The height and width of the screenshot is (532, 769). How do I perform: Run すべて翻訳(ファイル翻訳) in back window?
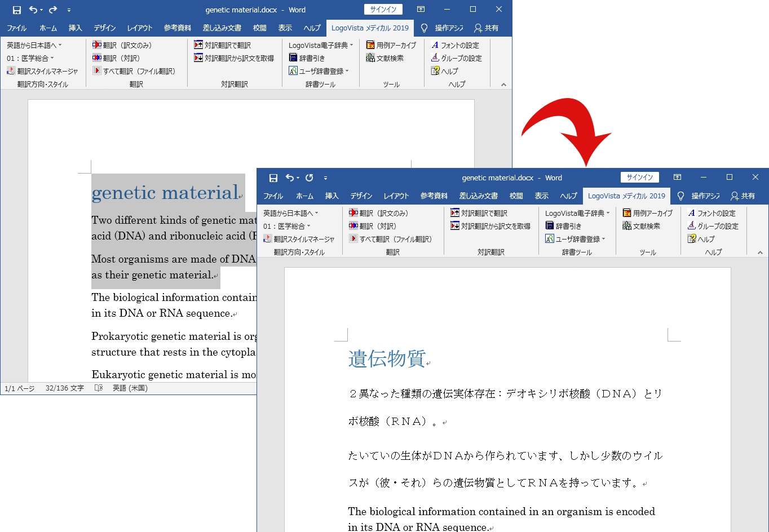(x=134, y=71)
